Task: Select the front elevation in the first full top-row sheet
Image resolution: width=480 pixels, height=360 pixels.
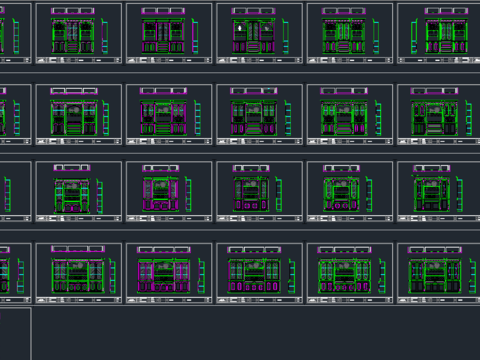Action: tap(73, 36)
